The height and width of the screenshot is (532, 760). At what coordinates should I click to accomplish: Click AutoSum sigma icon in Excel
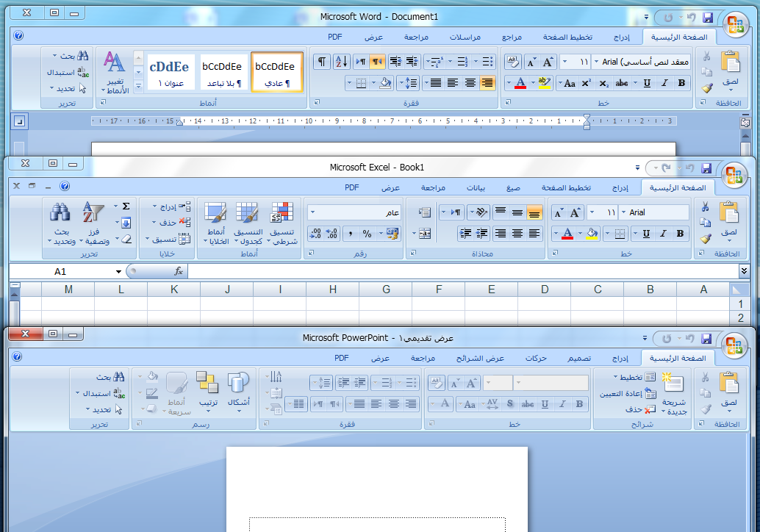pyautogui.click(x=126, y=206)
